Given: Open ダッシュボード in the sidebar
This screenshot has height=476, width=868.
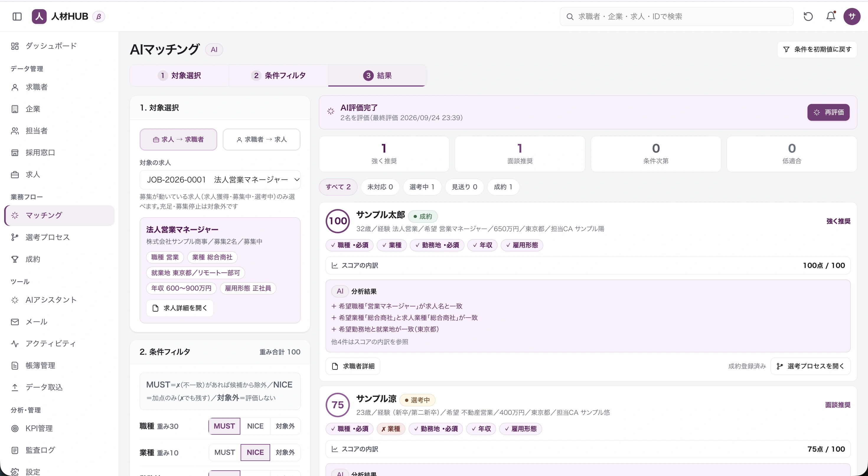Looking at the screenshot, I should [x=59, y=46].
